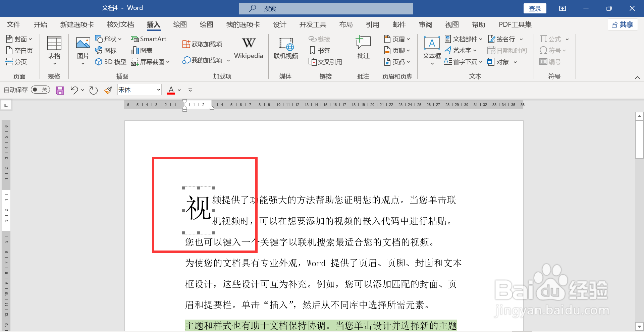The width and height of the screenshot is (644, 332).
Task: Open Wikipedia add-in
Action: click(x=249, y=48)
